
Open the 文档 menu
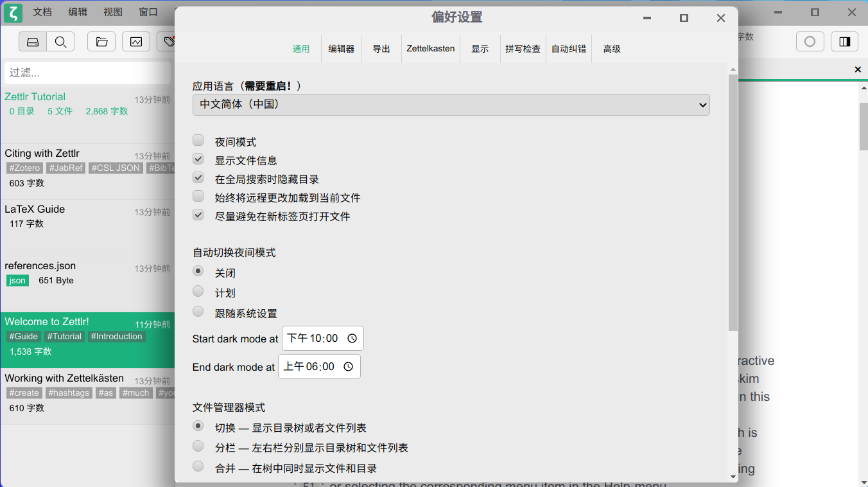(42, 12)
